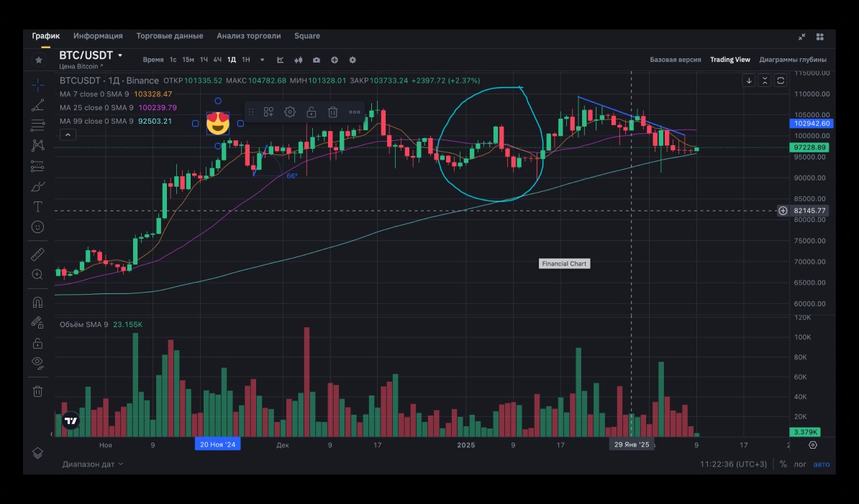Open the Bitcoin price link
859x504 pixels.
click(81, 67)
